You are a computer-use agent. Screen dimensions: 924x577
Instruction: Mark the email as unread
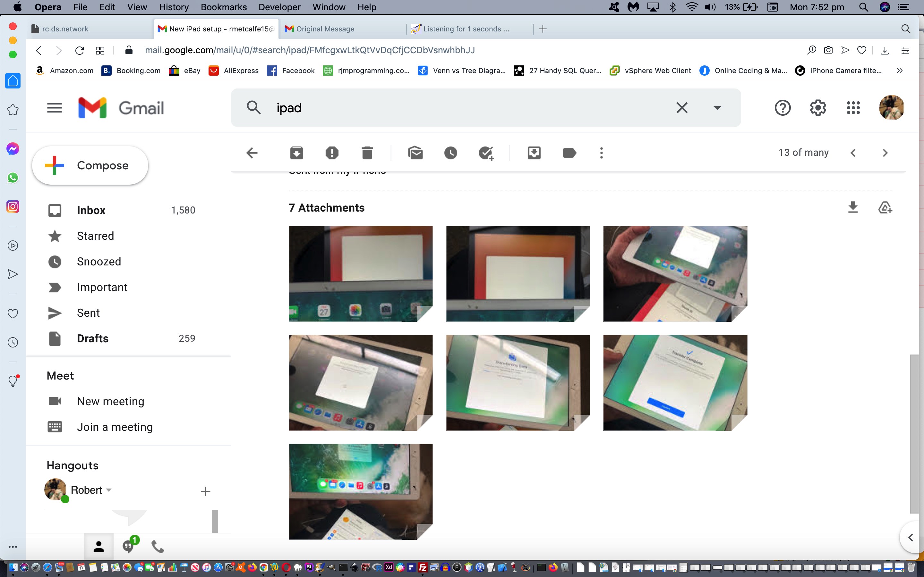[415, 153]
